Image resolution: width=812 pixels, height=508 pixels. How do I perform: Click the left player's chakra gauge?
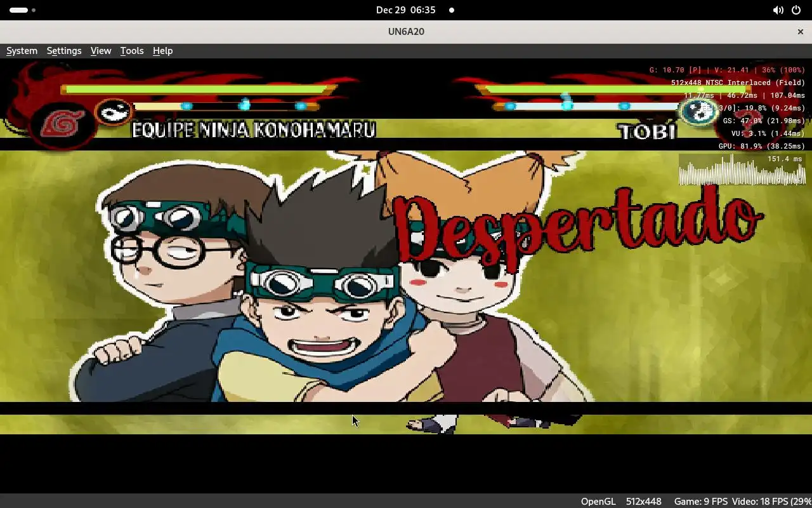click(x=225, y=106)
